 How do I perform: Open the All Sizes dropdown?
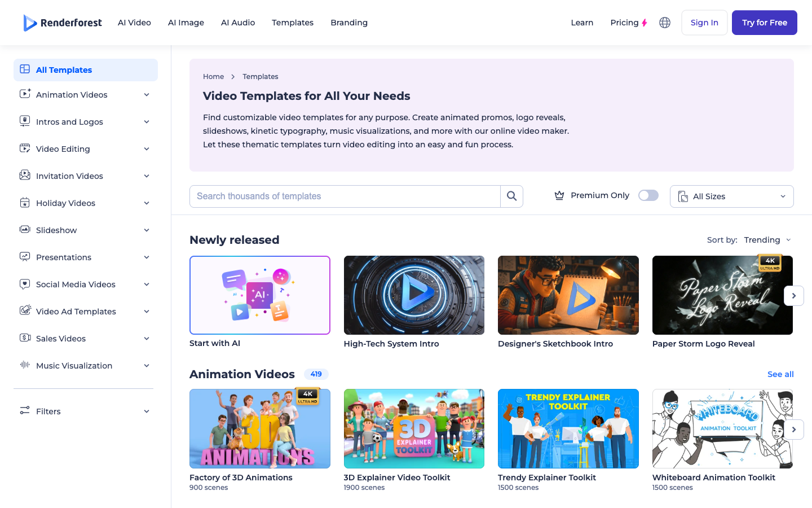732,196
